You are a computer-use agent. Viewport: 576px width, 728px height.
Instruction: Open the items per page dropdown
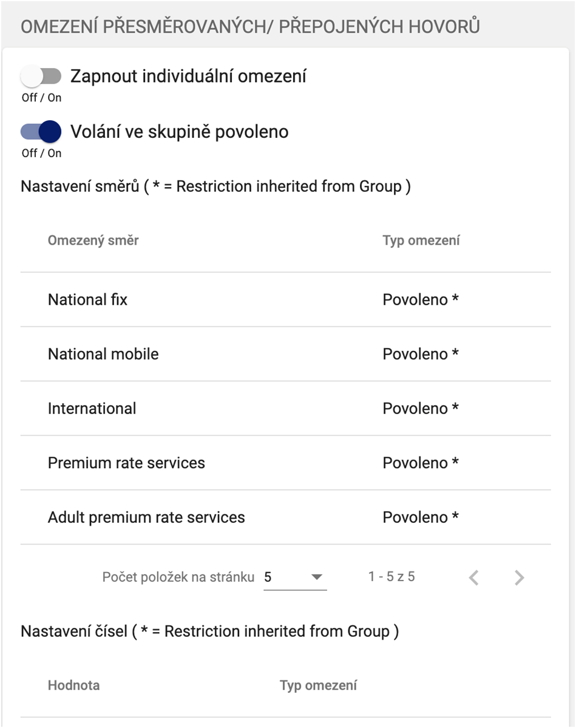click(x=295, y=577)
